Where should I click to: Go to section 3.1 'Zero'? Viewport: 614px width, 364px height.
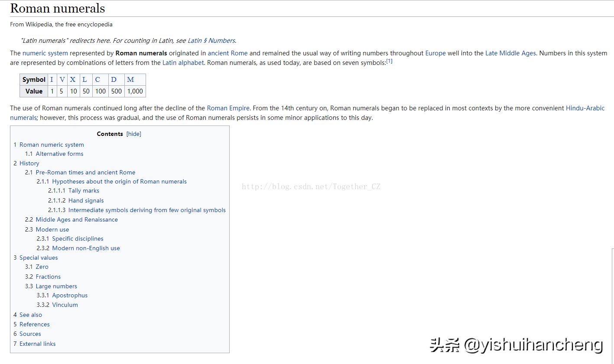click(42, 267)
